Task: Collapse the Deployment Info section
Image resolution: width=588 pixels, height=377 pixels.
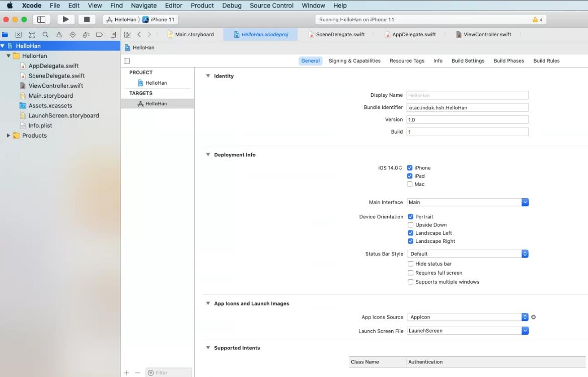Action: point(208,155)
